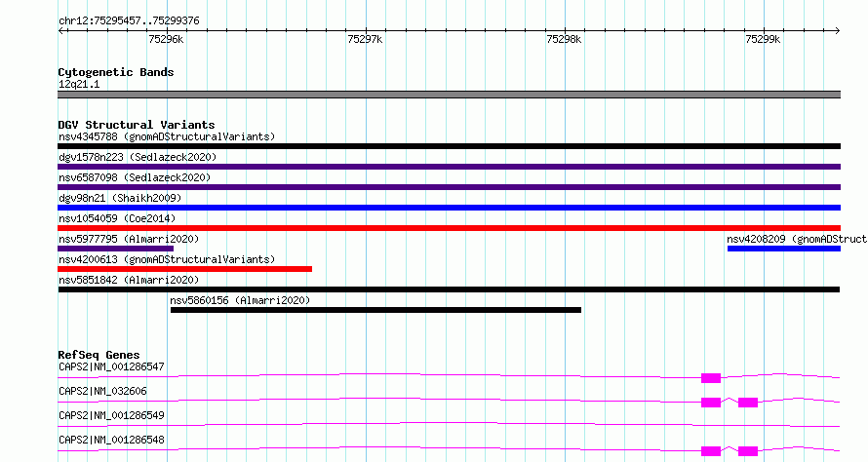Select the magenta exon on NM_001286547 transcript

pyautogui.click(x=711, y=378)
